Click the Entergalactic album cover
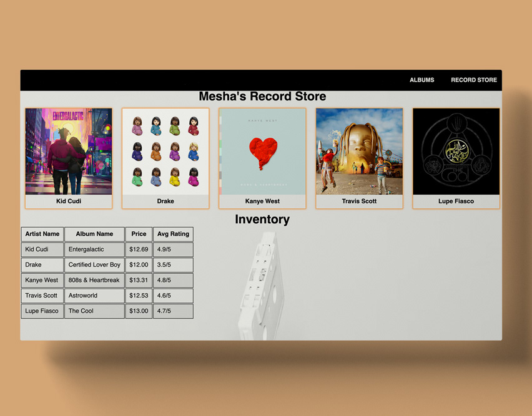 [x=69, y=152]
